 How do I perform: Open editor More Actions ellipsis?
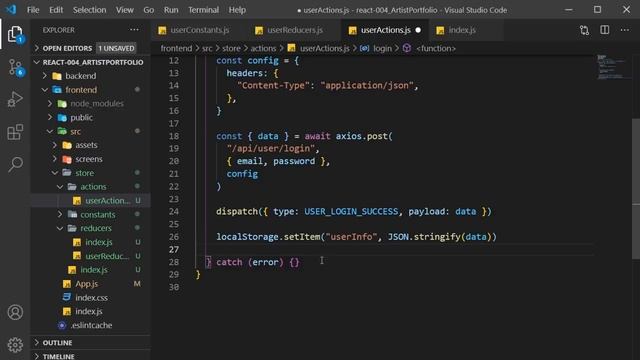pos(624,30)
